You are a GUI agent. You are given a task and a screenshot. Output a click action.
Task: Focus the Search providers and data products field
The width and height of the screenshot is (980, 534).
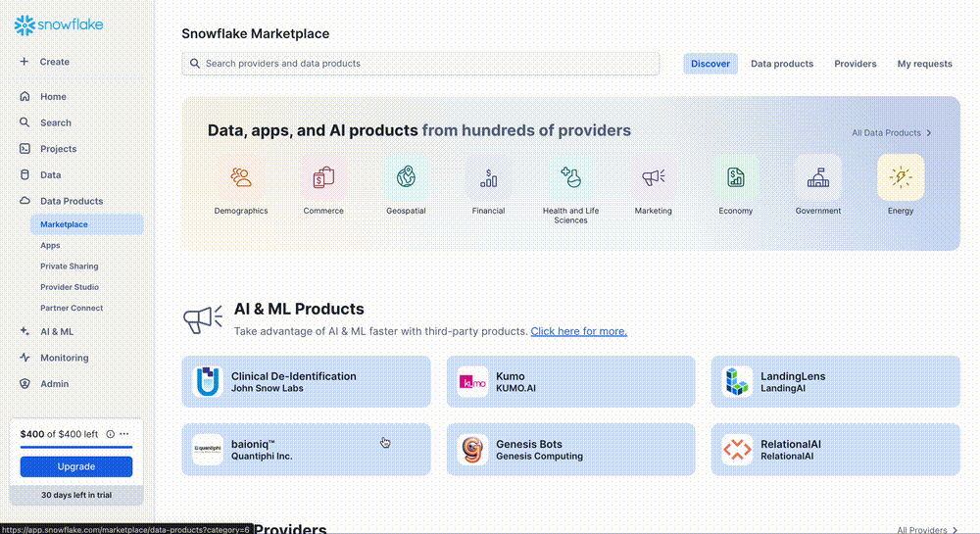420,64
